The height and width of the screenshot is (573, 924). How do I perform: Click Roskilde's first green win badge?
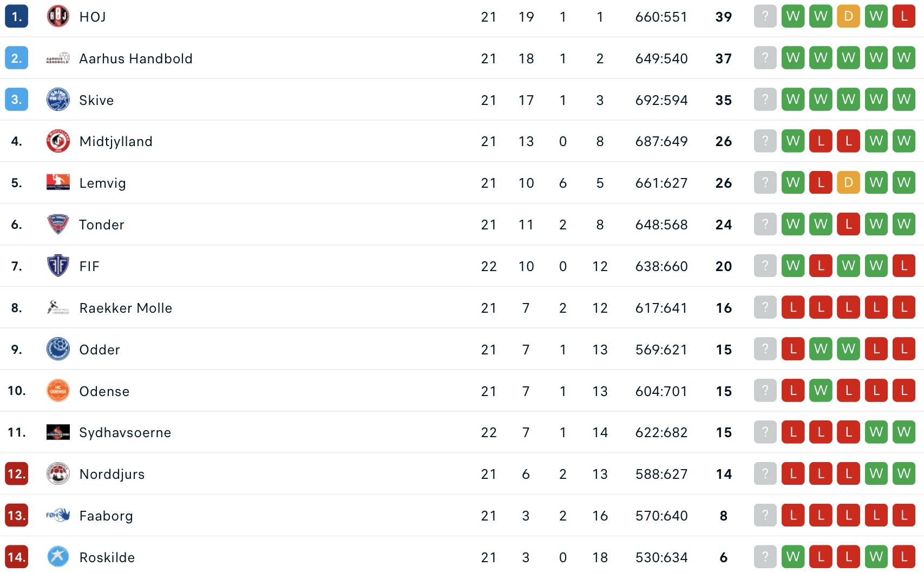click(793, 557)
